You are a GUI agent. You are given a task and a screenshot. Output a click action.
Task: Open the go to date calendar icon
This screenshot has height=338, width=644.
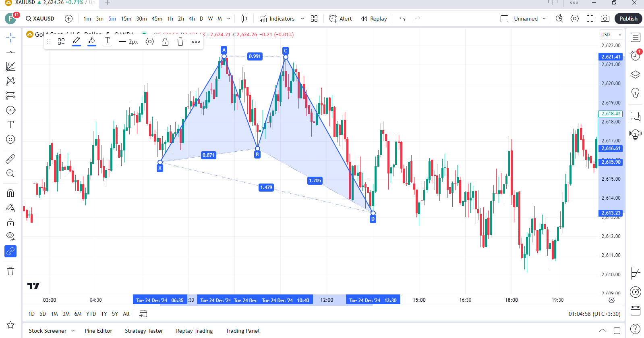pyautogui.click(x=143, y=313)
